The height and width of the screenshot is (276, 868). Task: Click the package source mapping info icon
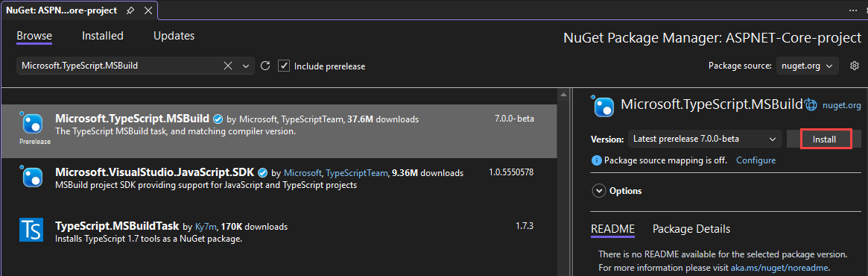(x=596, y=160)
